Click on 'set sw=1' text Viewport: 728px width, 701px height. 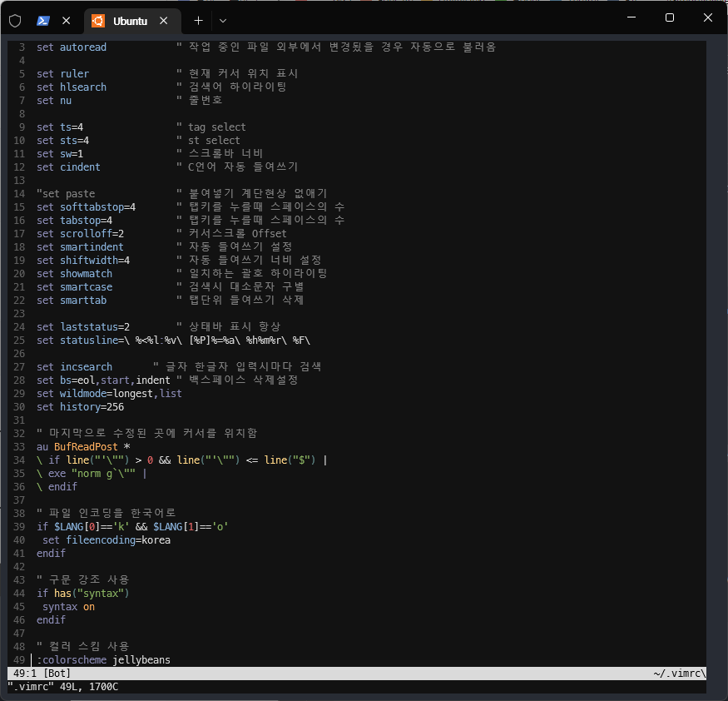click(60, 154)
